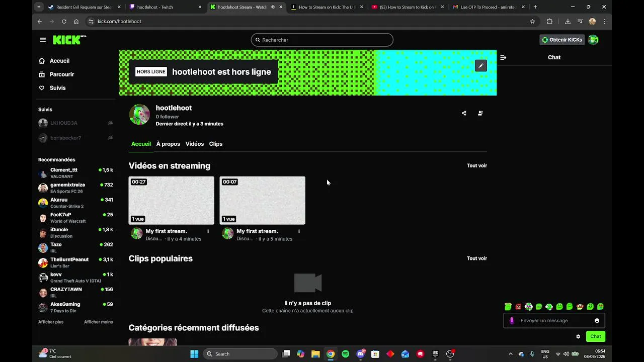Image resolution: width=644 pixels, height=362 pixels.
Task: Open the 00:07 video thumbnail
Action: [x=263, y=200]
